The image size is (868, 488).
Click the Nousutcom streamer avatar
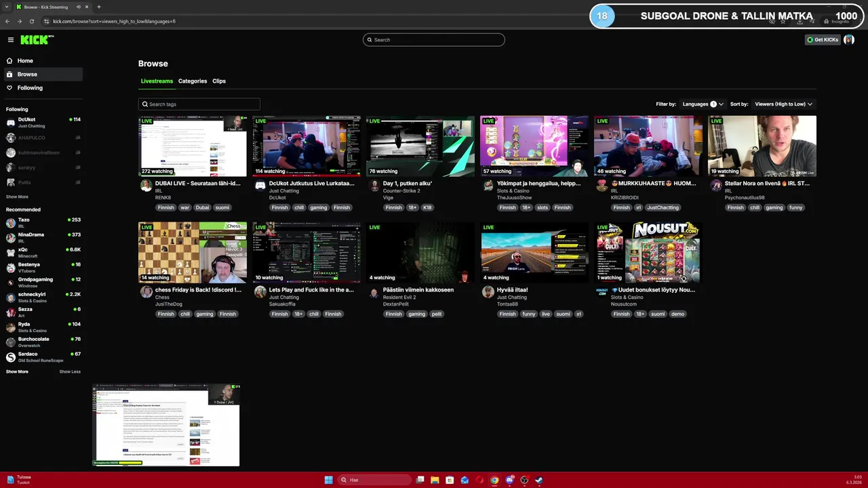pos(601,292)
